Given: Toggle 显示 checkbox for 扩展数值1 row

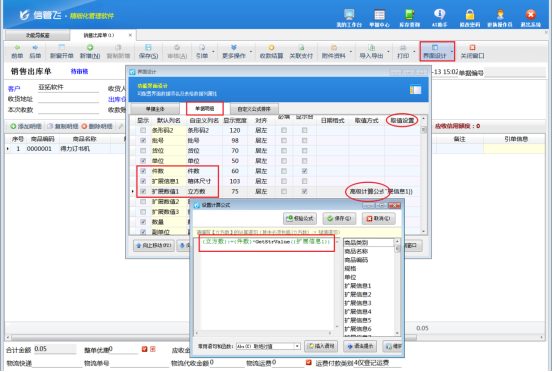Looking at the screenshot, I should (143, 191).
